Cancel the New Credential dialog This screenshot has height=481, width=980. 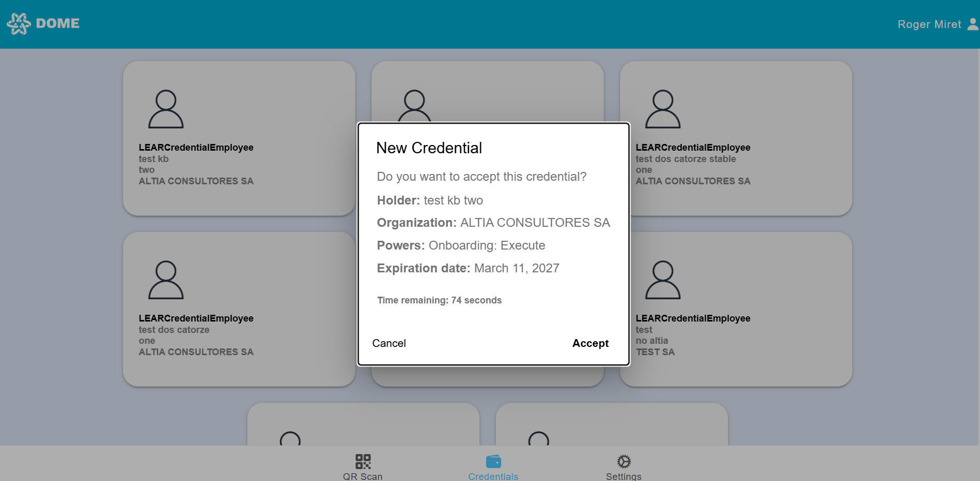(x=389, y=343)
